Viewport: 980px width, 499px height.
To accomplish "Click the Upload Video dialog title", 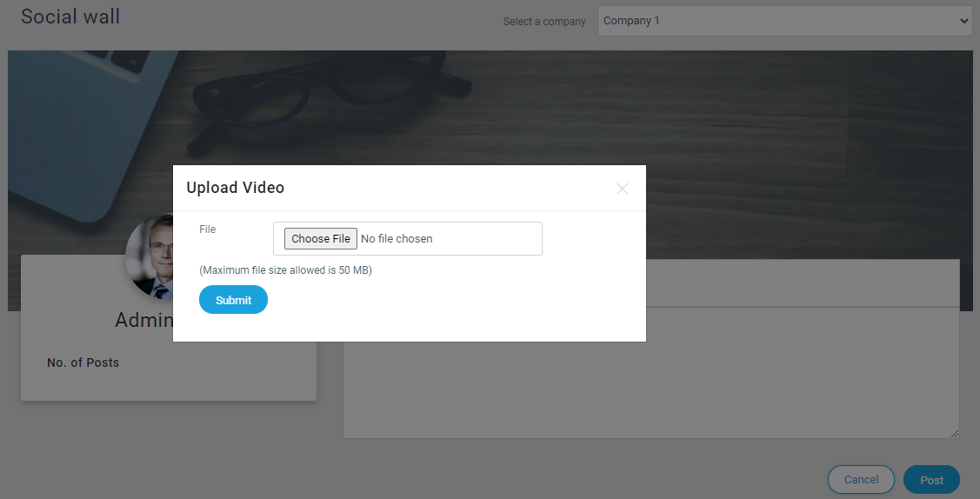I will click(x=235, y=188).
